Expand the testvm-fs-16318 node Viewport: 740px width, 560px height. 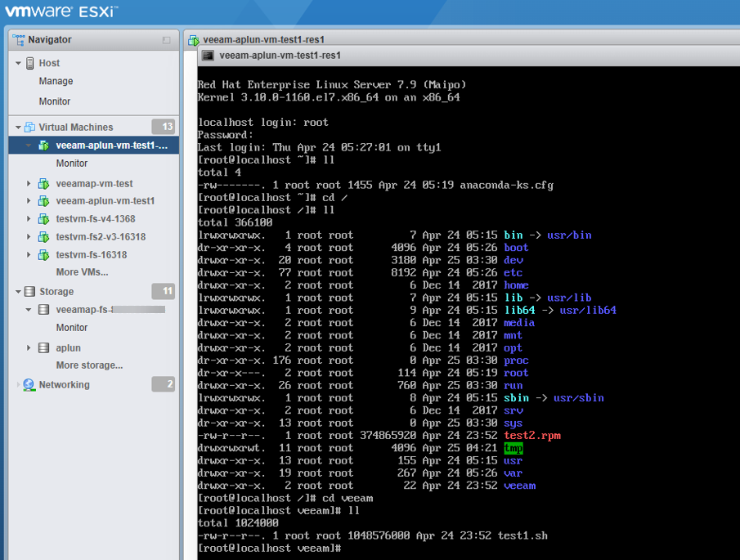[29, 255]
